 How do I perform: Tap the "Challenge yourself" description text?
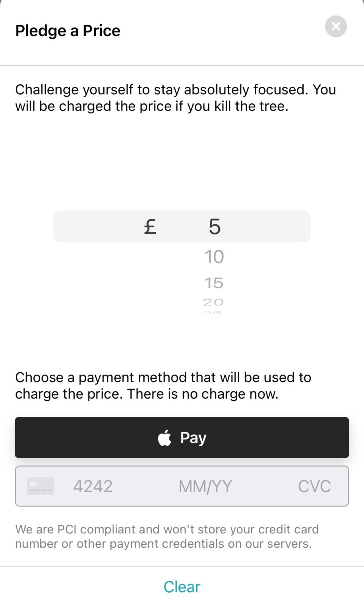175,98
